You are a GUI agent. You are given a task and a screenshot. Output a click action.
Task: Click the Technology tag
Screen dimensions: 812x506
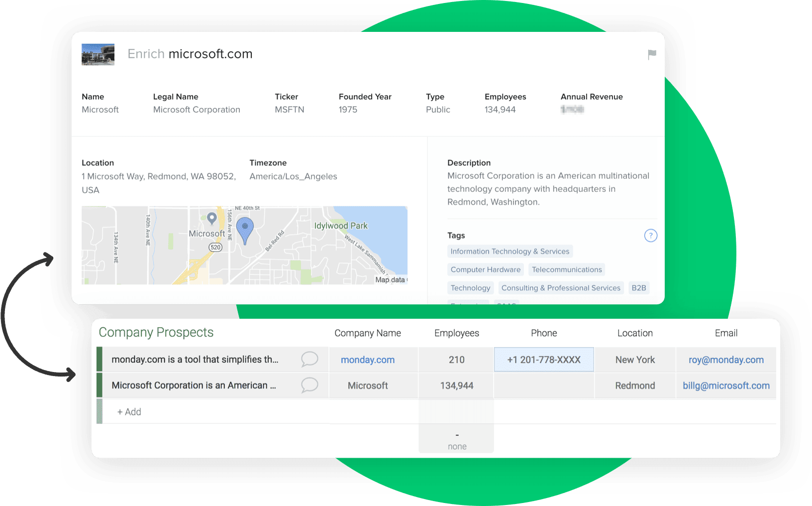[x=470, y=288]
